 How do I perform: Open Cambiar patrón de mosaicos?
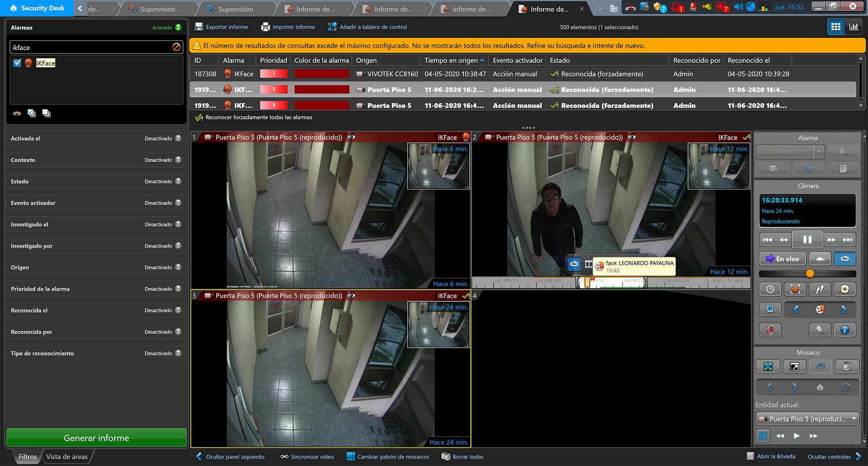tap(388, 456)
